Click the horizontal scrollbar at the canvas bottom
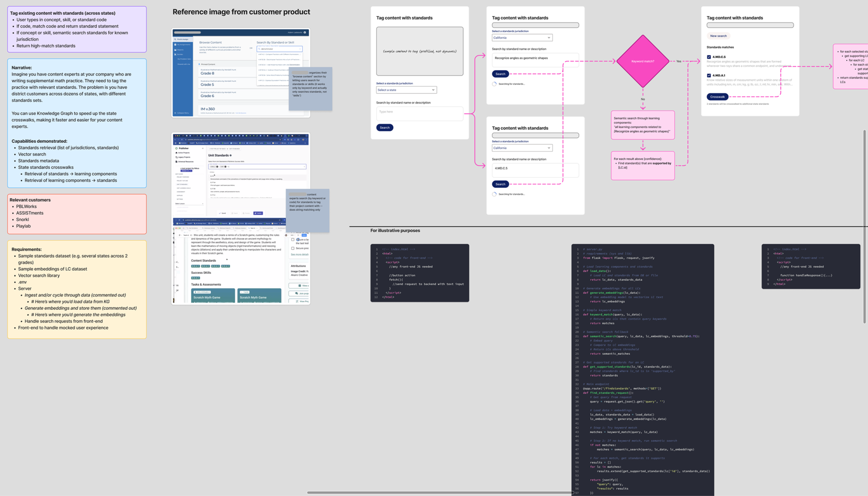The width and height of the screenshot is (868, 496). pyautogui.click(x=440, y=493)
